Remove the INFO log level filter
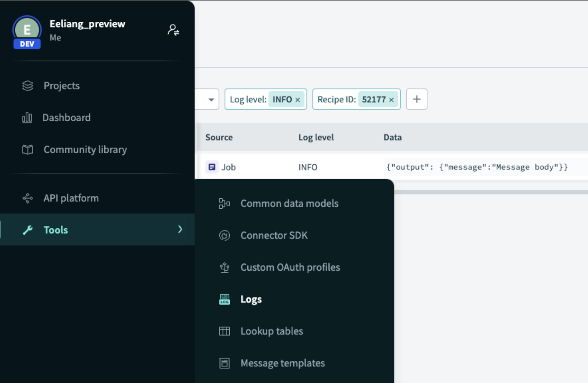 (298, 99)
